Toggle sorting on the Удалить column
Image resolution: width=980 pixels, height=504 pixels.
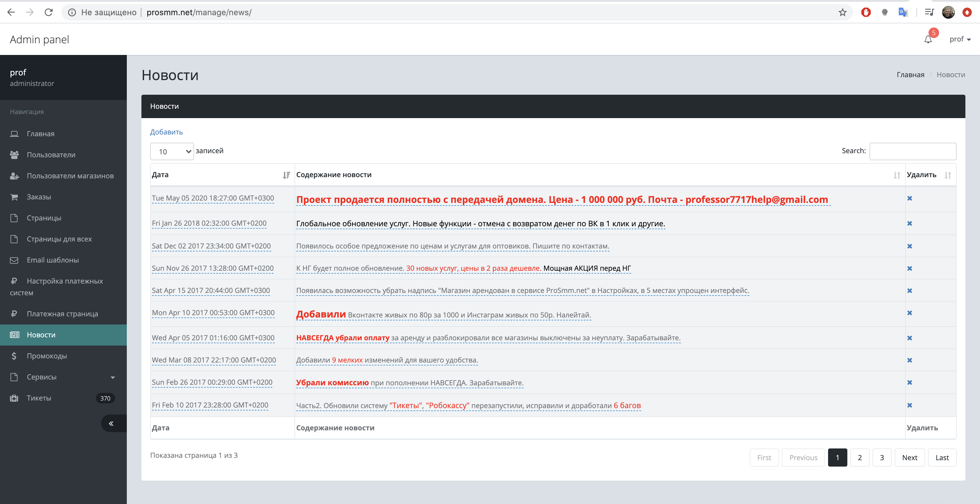(x=948, y=175)
